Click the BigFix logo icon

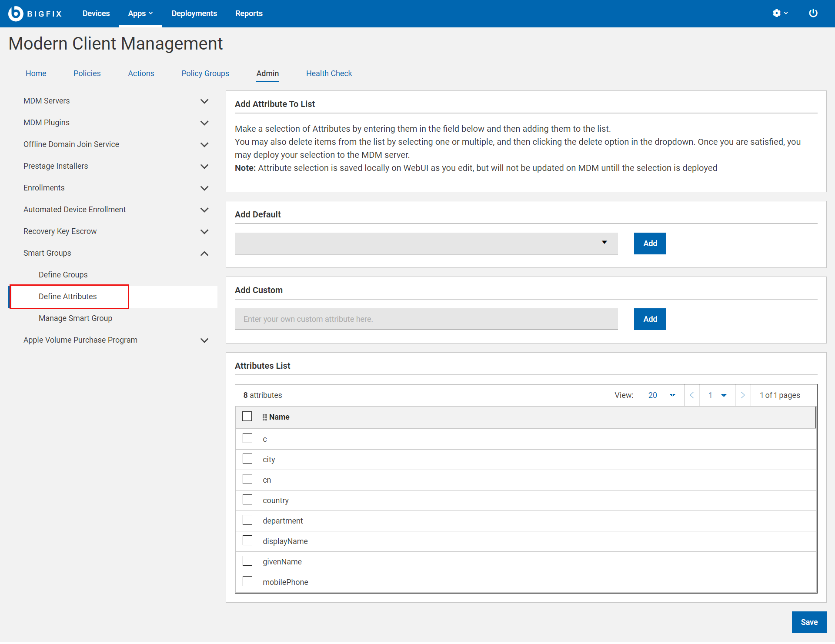16,13
